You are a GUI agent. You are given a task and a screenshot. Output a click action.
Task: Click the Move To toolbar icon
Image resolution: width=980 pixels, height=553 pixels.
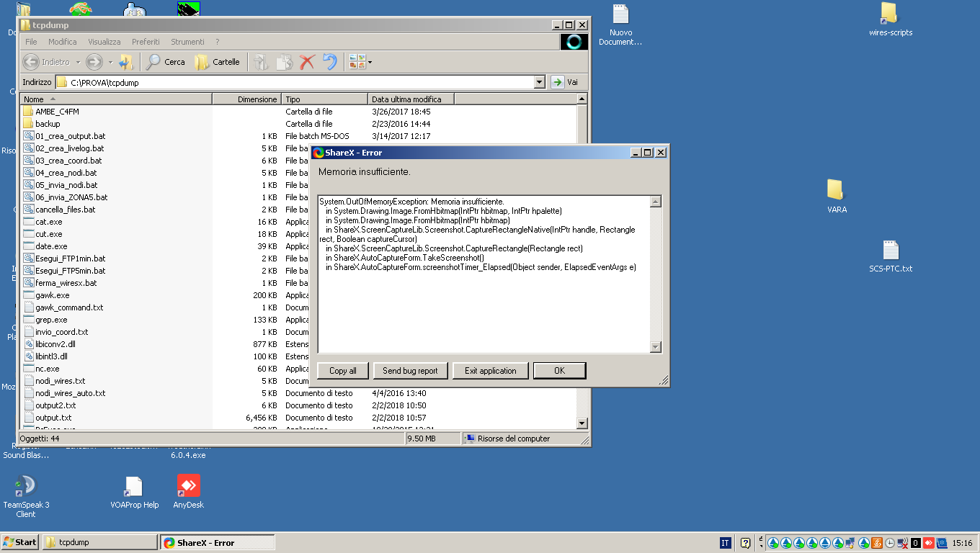(261, 62)
